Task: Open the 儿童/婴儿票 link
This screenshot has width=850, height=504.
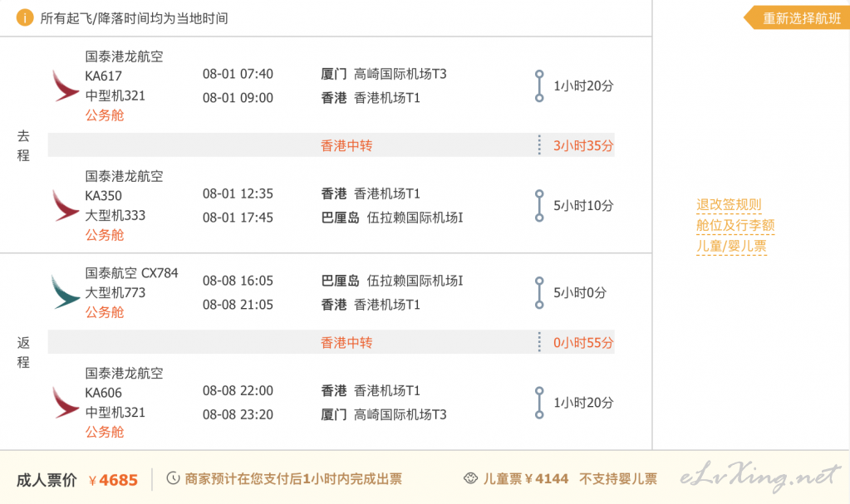Action: (x=731, y=246)
